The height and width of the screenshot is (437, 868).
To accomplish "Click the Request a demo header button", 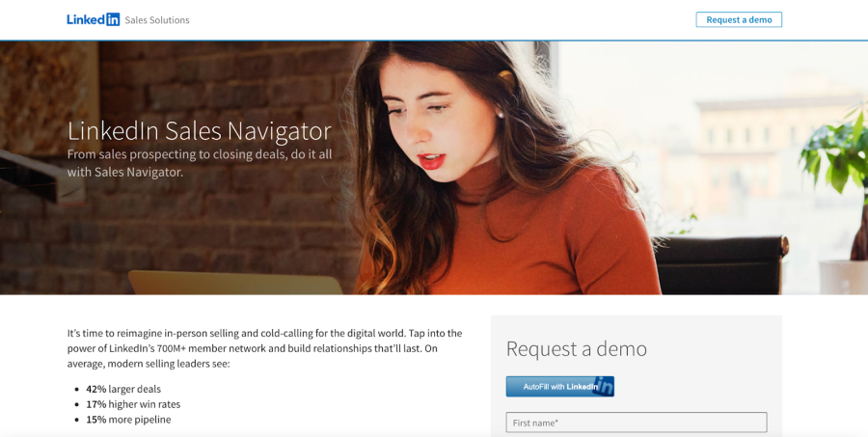I will (739, 19).
